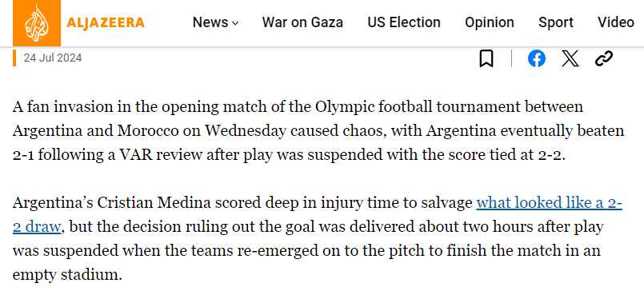Go to War on Gaza section
The height and width of the screenshot is (295, 644).
point(302,22)
